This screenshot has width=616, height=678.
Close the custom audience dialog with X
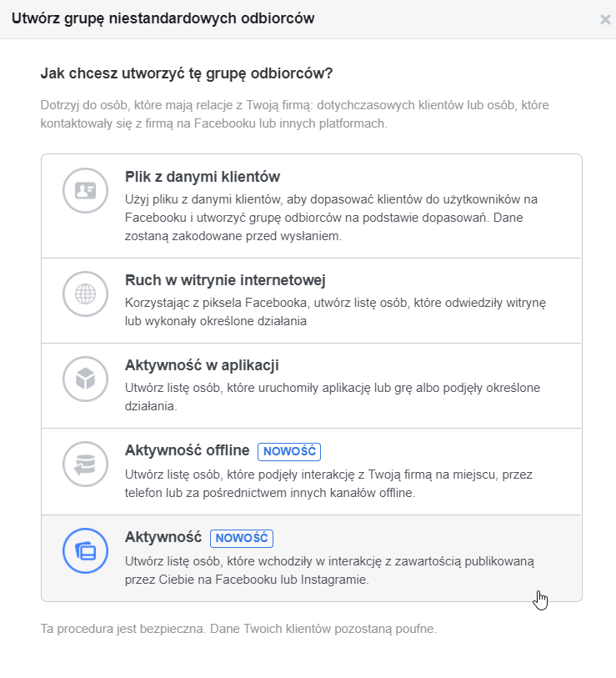click(x=605, y=20)
